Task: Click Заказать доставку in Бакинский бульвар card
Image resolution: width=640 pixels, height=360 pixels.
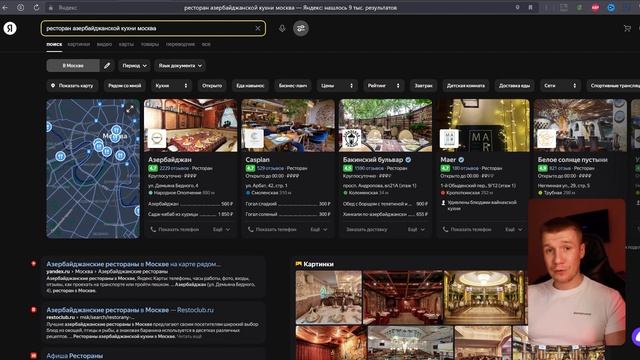Action: tap(367, 229)
